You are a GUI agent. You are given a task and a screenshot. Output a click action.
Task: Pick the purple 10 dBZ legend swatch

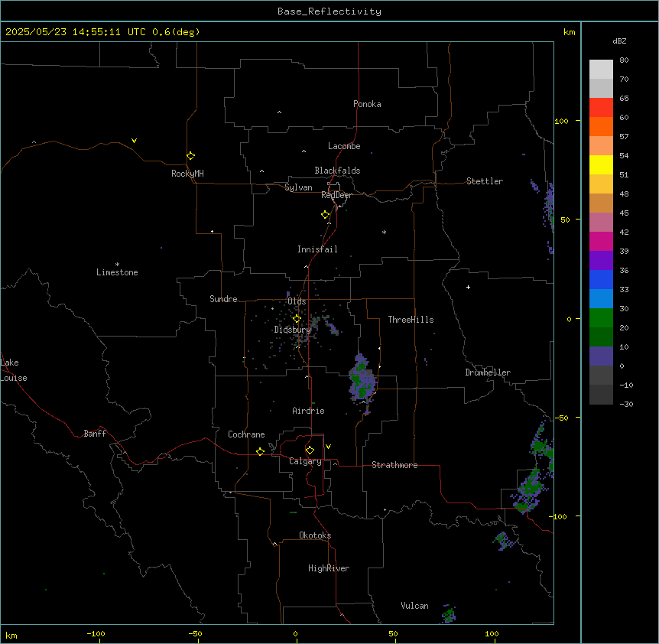(601, 356)
